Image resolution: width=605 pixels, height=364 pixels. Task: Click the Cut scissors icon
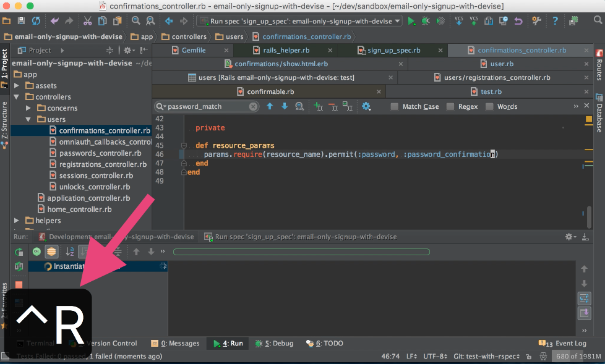88,21
